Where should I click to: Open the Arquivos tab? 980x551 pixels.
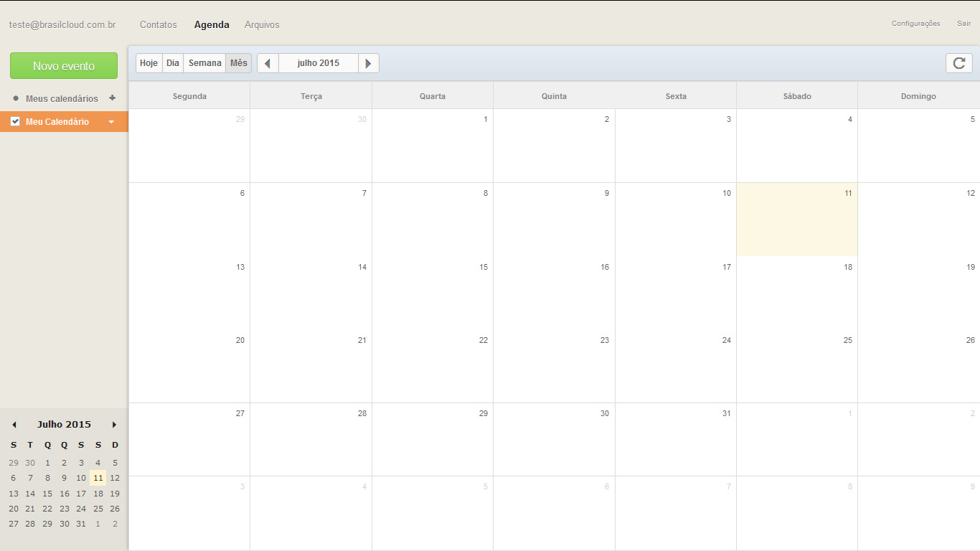262,24
